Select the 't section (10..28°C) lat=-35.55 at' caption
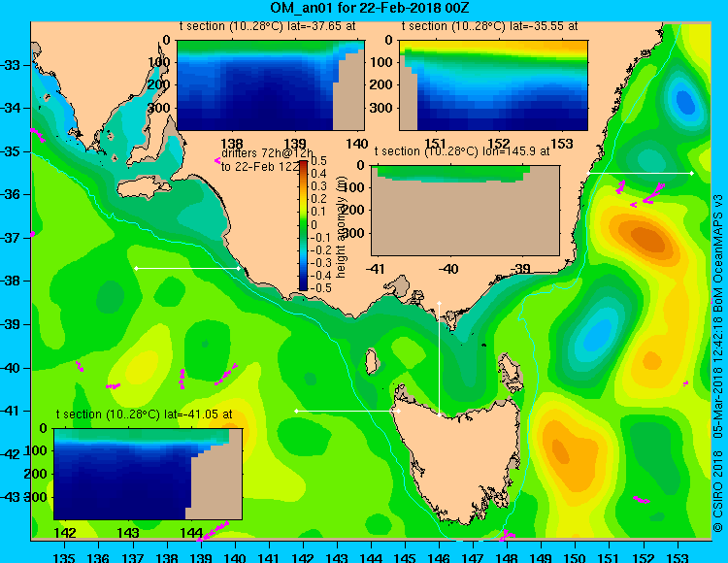Viewport: 728px width, 563px height. [489, 26]
